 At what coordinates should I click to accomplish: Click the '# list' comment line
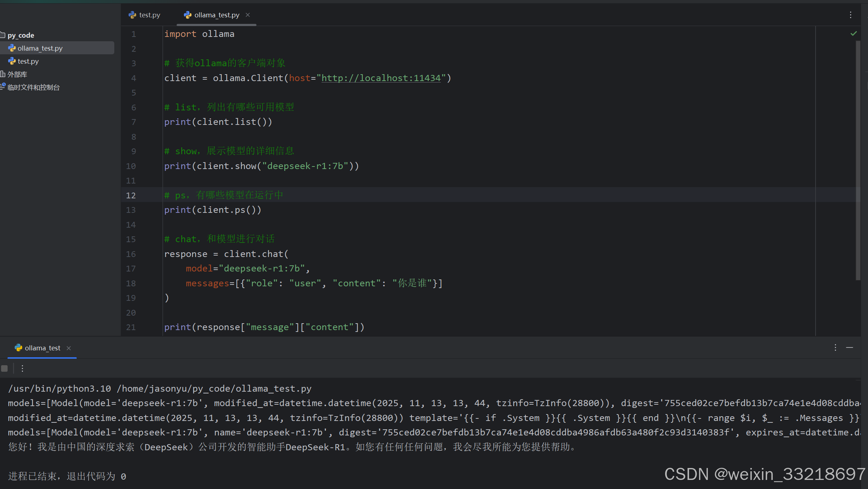[x=229, y=108]
